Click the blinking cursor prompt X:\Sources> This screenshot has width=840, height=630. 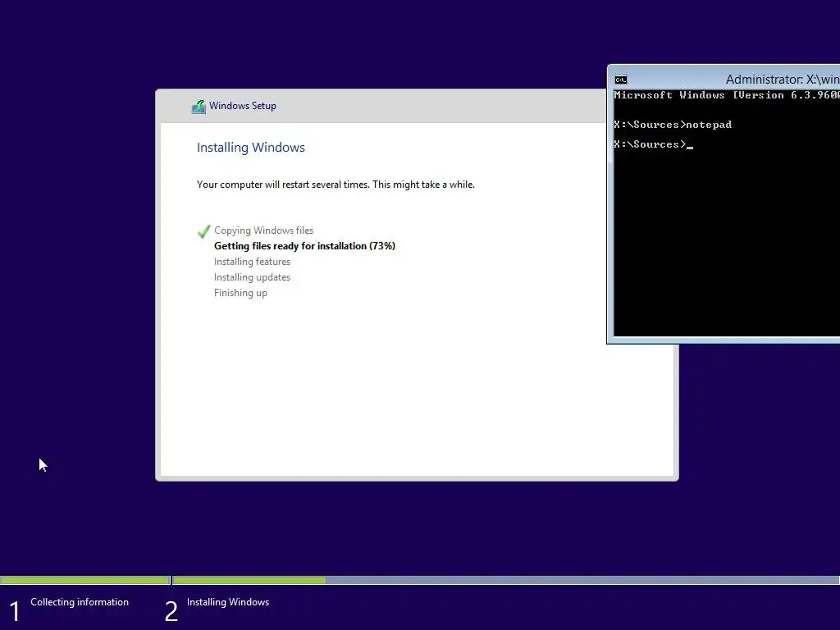click(654, 144)
